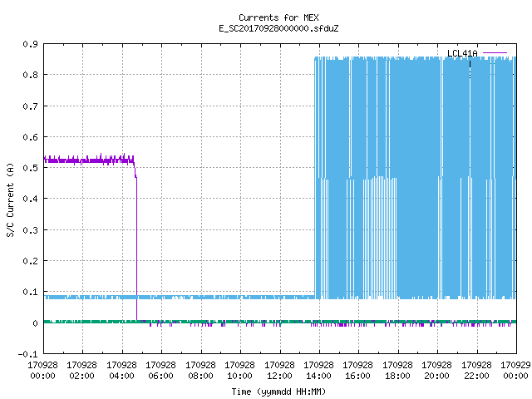Click y-axis tick label -0.1
The image size is (532, 399).
[x=27, y=354]
